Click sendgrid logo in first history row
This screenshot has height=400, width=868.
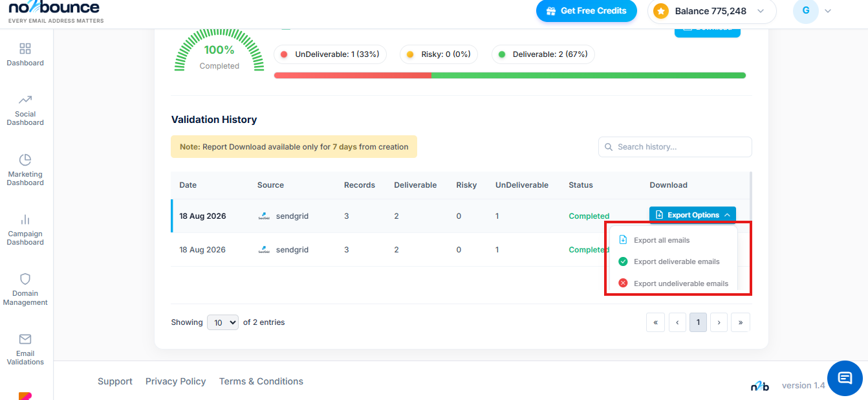(x=264, y=216)
